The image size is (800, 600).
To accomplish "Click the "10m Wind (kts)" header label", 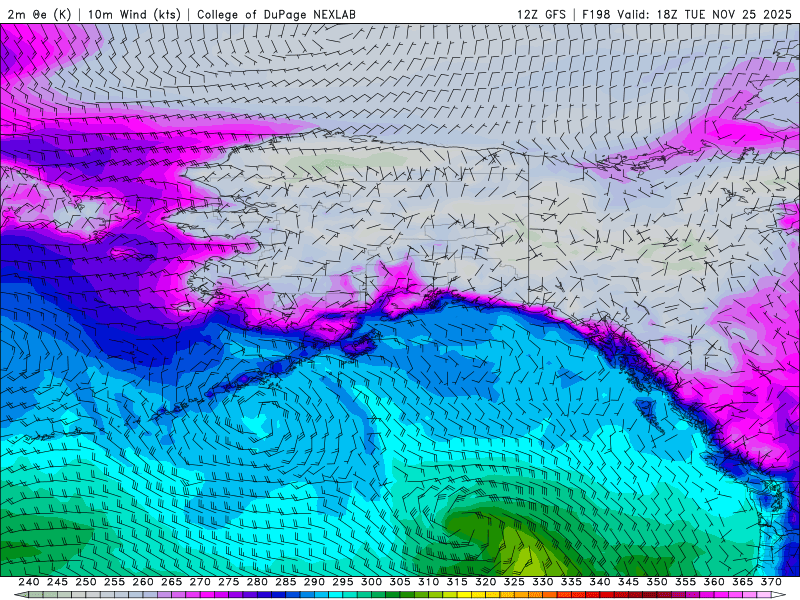I will point(134,14).
